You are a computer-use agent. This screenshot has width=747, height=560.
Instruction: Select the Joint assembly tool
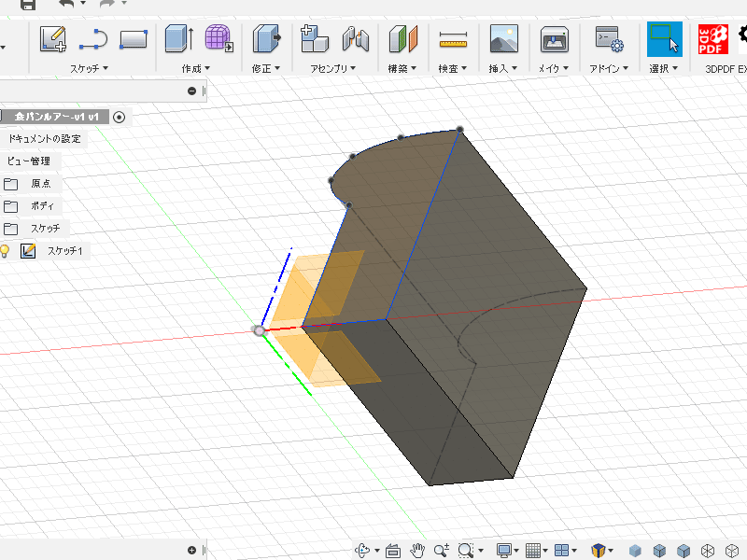pos(356,38)
